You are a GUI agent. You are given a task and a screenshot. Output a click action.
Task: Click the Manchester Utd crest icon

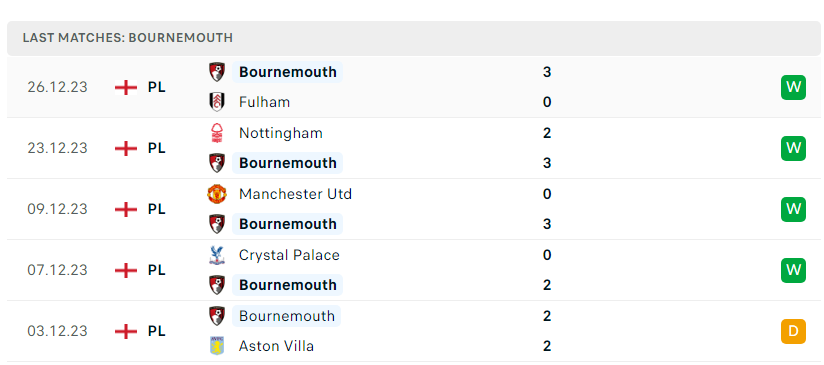[217, 194]
